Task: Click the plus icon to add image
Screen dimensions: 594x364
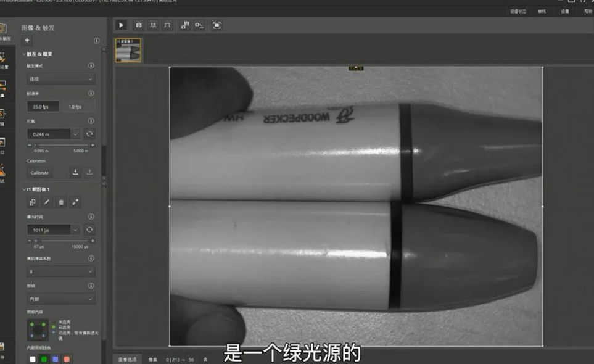Action: 27,41
